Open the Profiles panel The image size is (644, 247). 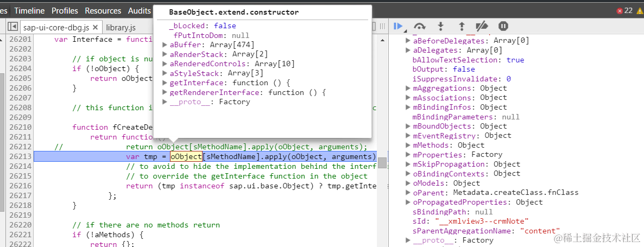(x=65, y=11)
